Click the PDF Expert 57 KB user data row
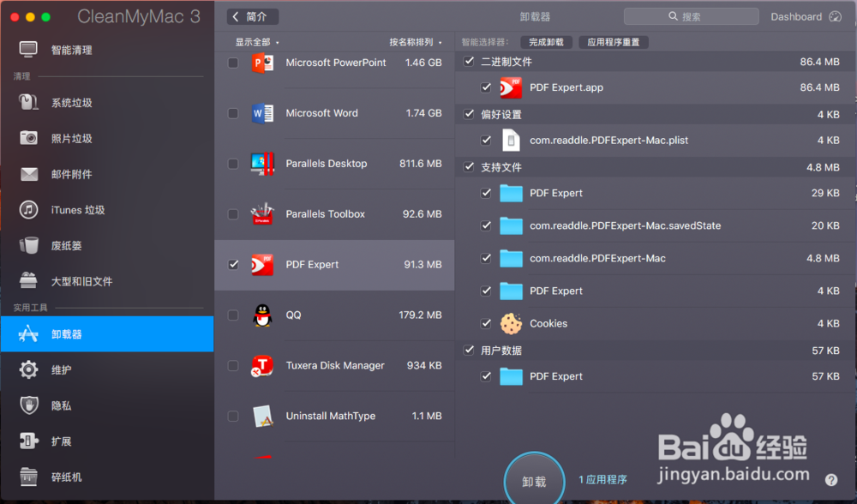The height and width of the screenshot is (504, 857). click(655, 376)
